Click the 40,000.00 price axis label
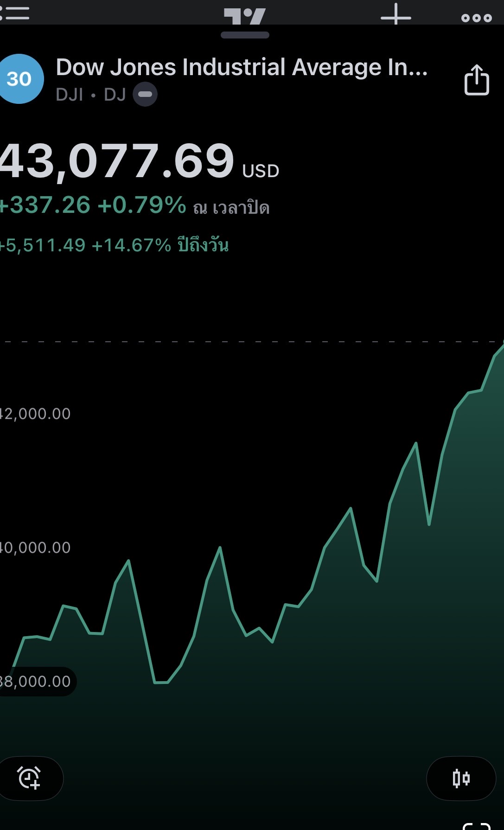Screen dimensions: 504x830 [35, 548]
